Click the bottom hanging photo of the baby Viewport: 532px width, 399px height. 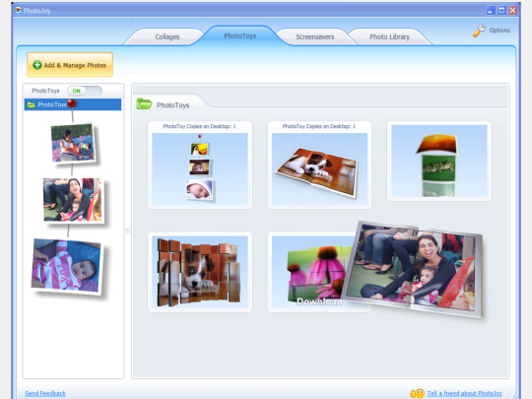67,266
